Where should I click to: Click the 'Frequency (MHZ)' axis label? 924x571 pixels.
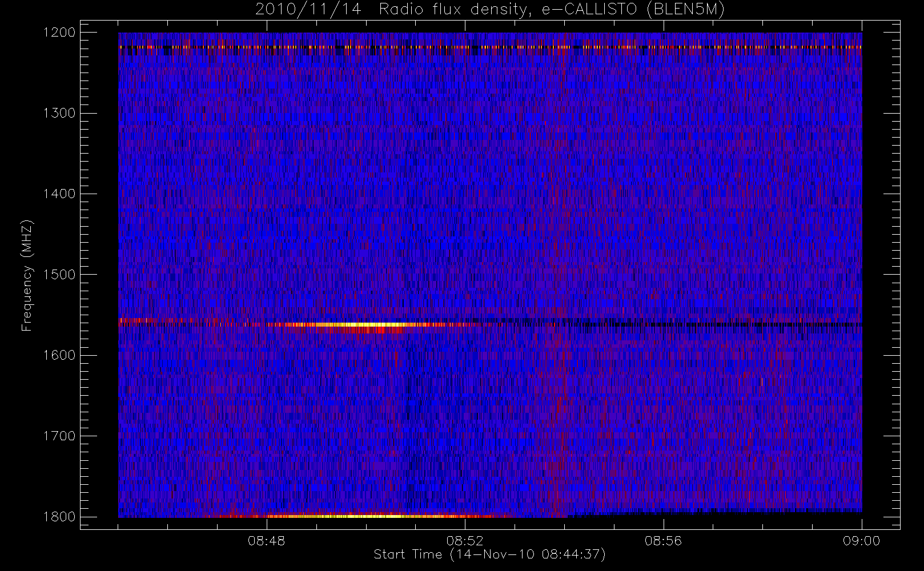[x=26, y=275]
